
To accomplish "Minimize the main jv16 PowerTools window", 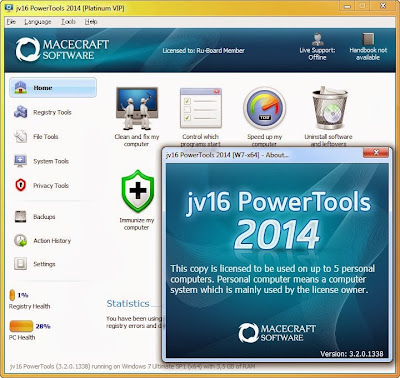I will coord(348,6).
